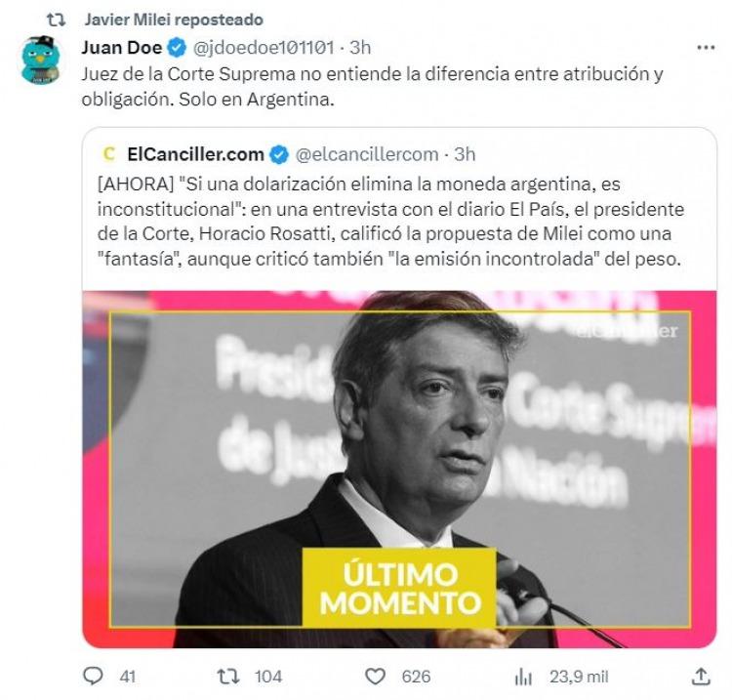This screenshot has height=700, width=732.
Task: Open the quoted tweet text about dolarización
Action: (390, 222)
